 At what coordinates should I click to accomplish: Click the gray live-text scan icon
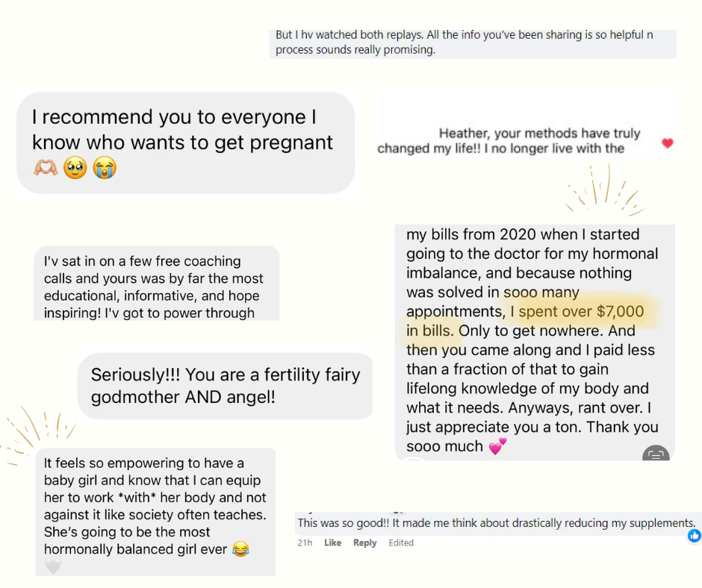coord(656,454)
